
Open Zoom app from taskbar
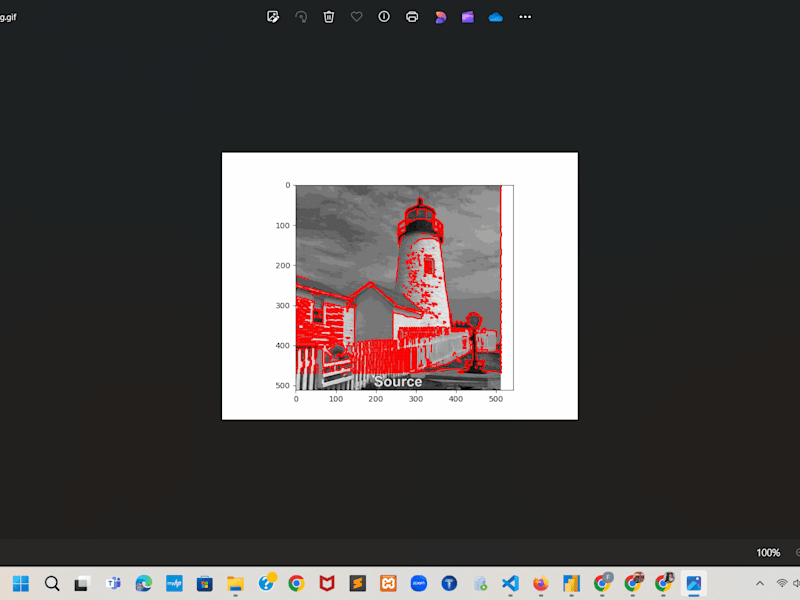[x=419, y=583]
